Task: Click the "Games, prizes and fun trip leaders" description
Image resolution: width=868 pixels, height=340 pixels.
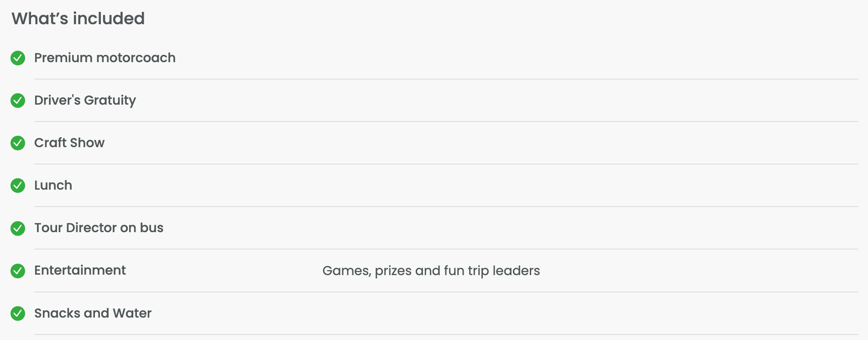Action: click(431, 271)
